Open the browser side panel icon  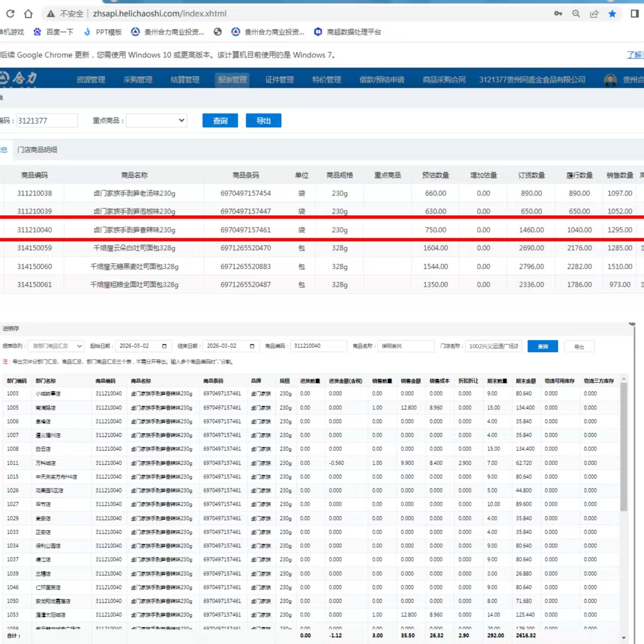[x=634, y=14]
